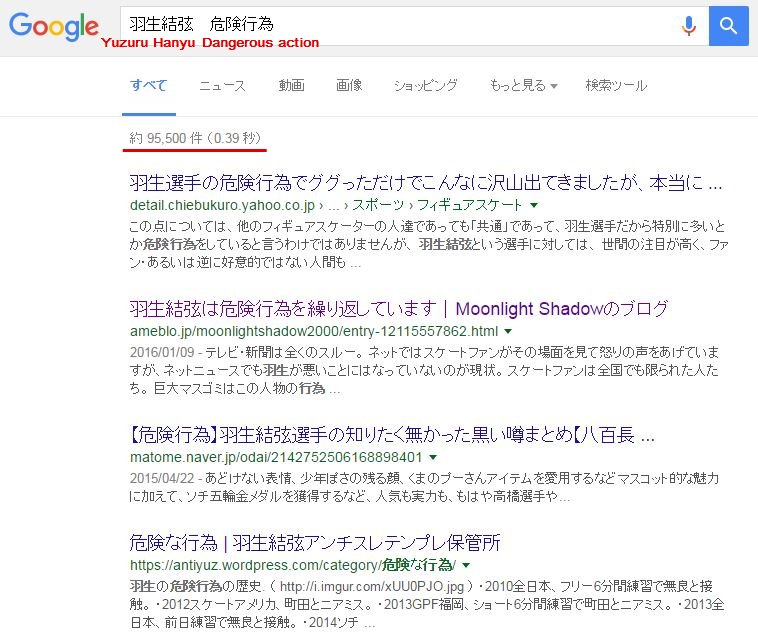This screenshot has width=758, height=632.
Task: Expand arrow beside the ameblo.jp URL
Action: click(508, 331)
